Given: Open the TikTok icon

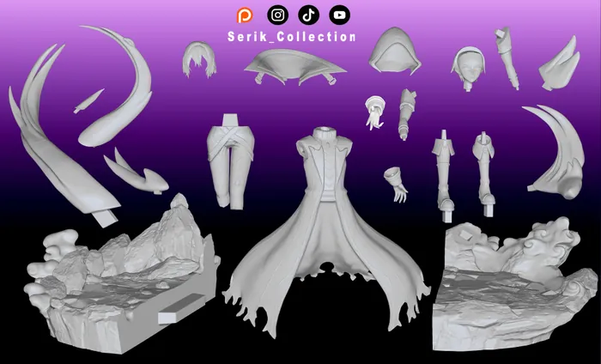Looking at the screenshot, I should (x=308, y=15).
